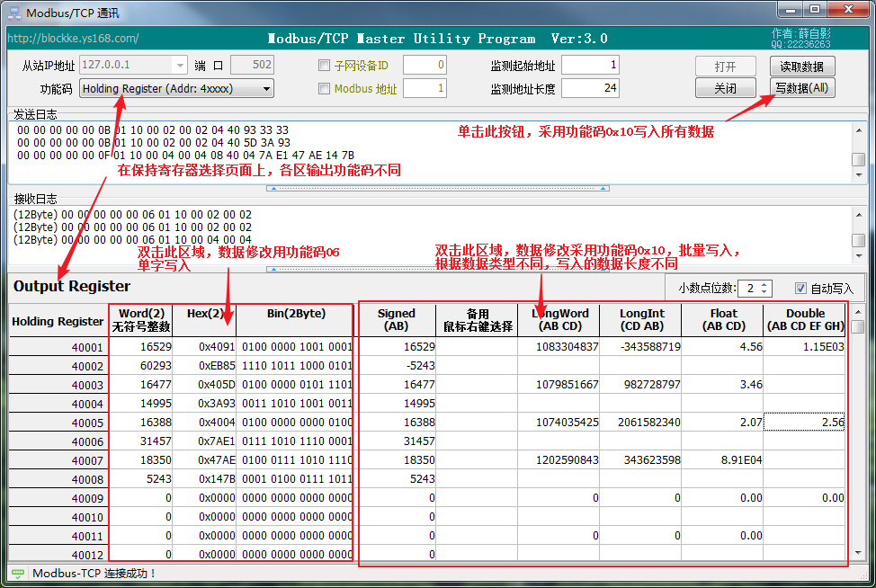Image resolution: width=876 pixels, height=588 pixels.
Task: Click the Hex(2) column header
Action: [204, 314]
